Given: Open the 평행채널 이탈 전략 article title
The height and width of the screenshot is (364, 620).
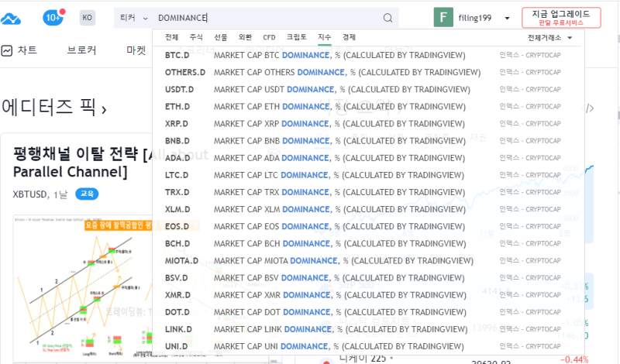Looking at the screenshot, I should tap(81, 163).
